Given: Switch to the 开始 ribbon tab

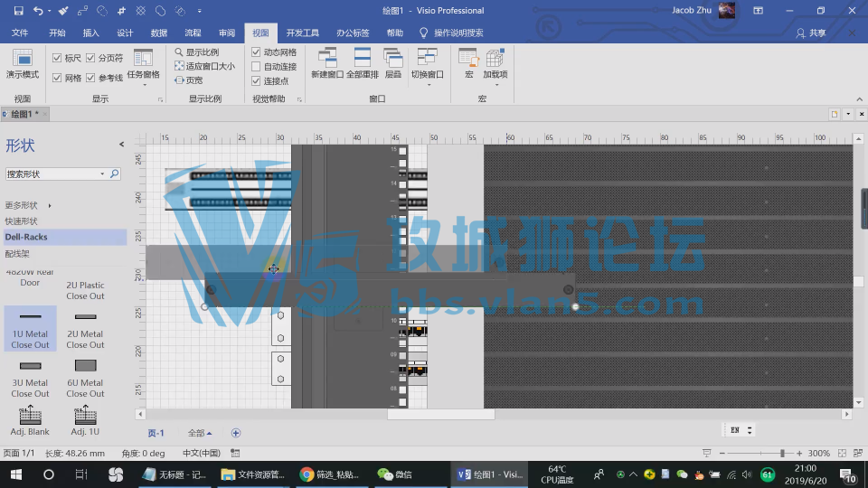Looking at the screenshot, I should point(57,33).
